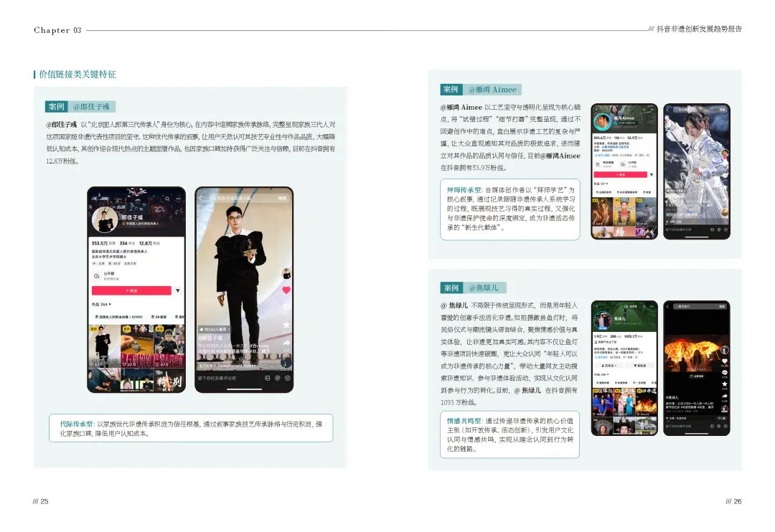
Task: Click back arrow on 雁鸿Aimee video screen
Action: pos(667,110)
